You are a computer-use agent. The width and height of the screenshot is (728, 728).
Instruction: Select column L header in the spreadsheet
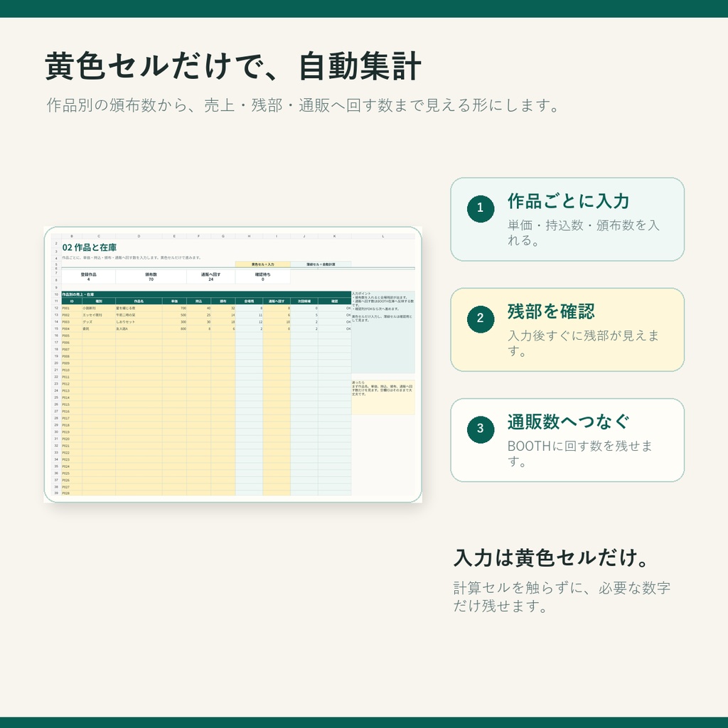pyautogui.click(x=383, y=236)
